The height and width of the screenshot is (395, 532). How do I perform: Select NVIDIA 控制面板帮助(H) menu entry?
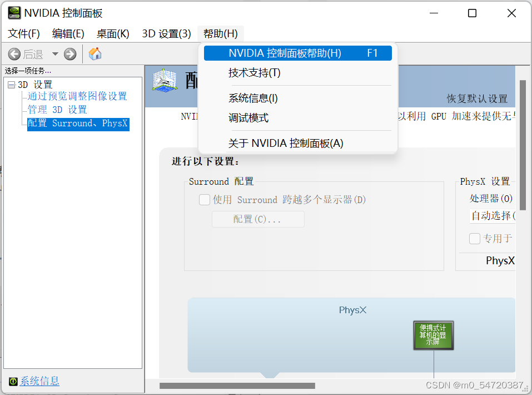(x=298, y=53)
